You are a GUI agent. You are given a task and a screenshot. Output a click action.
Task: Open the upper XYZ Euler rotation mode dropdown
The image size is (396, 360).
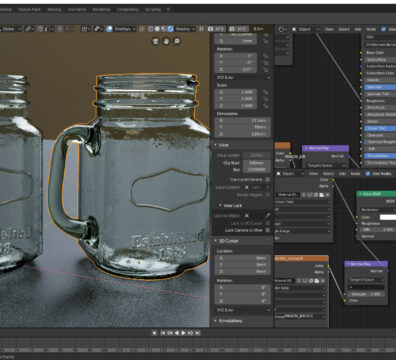coord(243,77)
